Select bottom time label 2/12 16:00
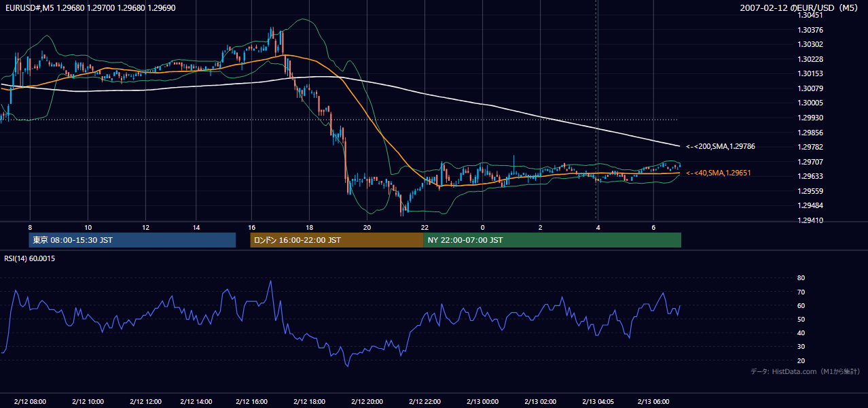This screenshot has width=868, height=408. tap(251, 401)
